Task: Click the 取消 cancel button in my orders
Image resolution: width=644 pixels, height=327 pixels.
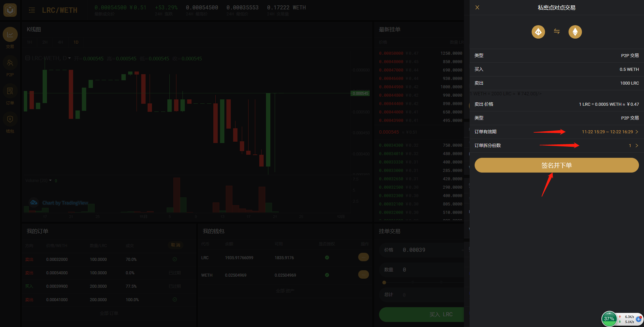Action: pos(175,245)
